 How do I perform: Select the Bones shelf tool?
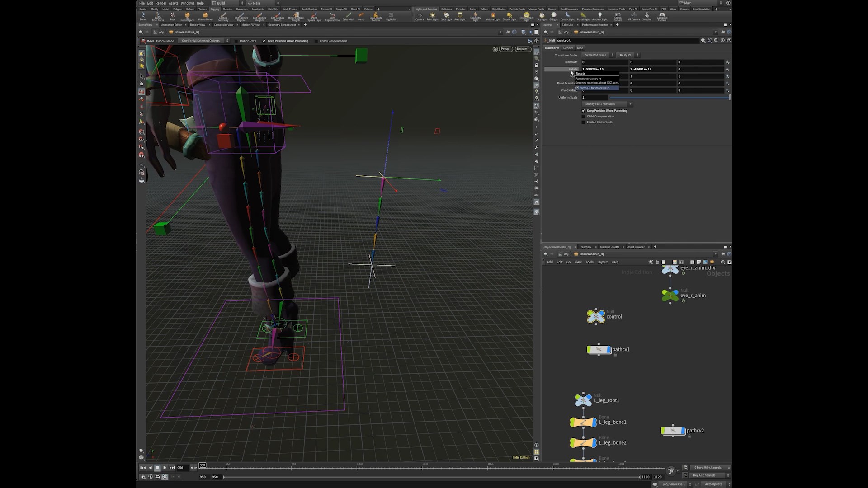(x=143, y=17)
